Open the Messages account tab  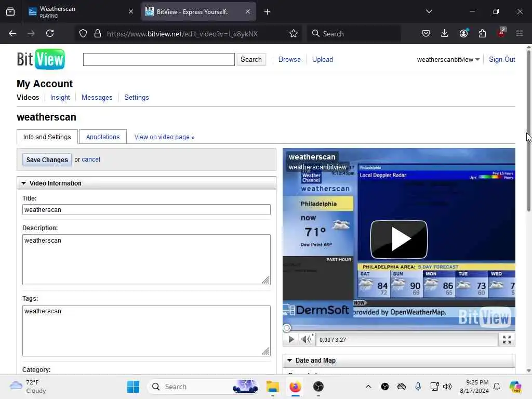(x=97, y=97)
